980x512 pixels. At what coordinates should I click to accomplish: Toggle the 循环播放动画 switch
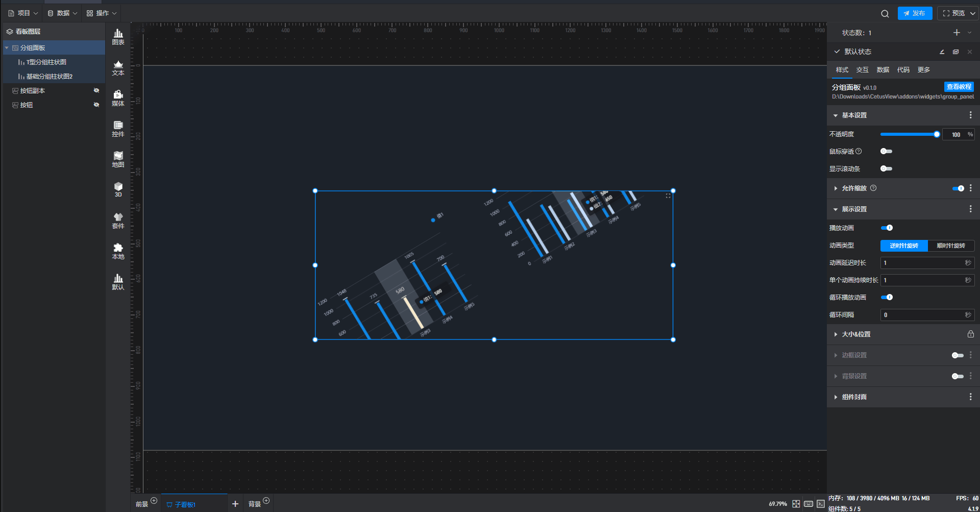(x=887, y=297)
